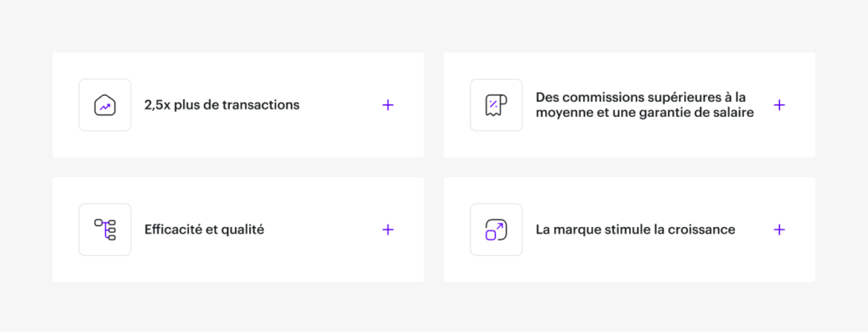Click the receipt with percent sign icon

[496, 105]
